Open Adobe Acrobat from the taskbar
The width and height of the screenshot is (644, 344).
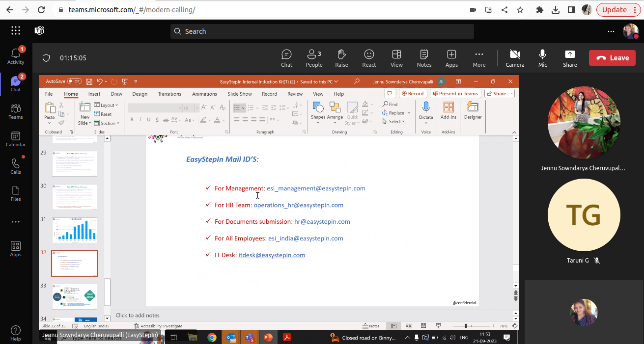pos(287,337)
